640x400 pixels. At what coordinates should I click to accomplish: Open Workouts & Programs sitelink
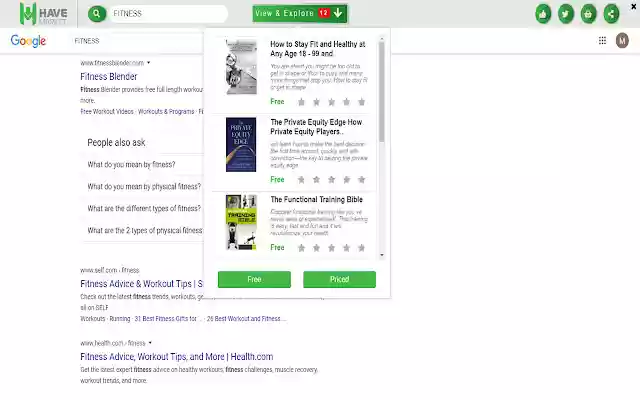166,111
